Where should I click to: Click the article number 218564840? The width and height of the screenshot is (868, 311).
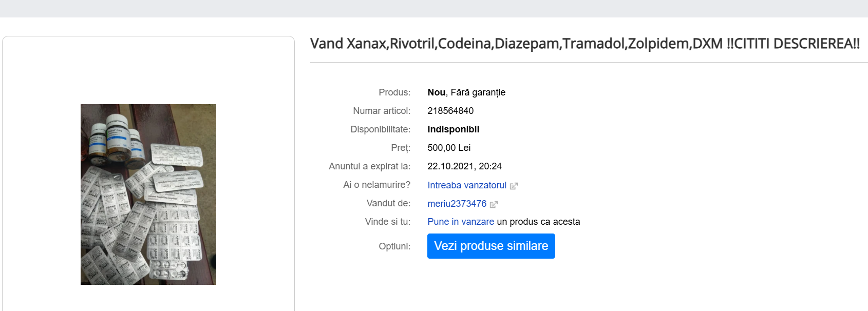450,111
